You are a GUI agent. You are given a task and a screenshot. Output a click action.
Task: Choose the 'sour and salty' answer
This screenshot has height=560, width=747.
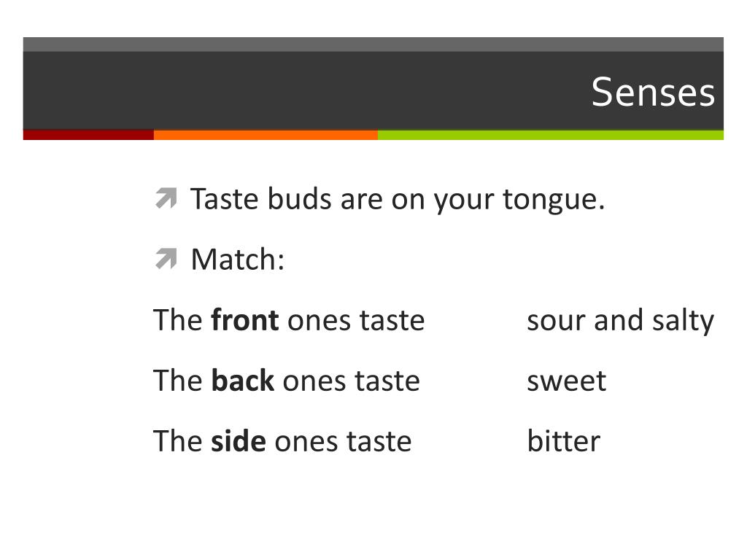point(621,321)
